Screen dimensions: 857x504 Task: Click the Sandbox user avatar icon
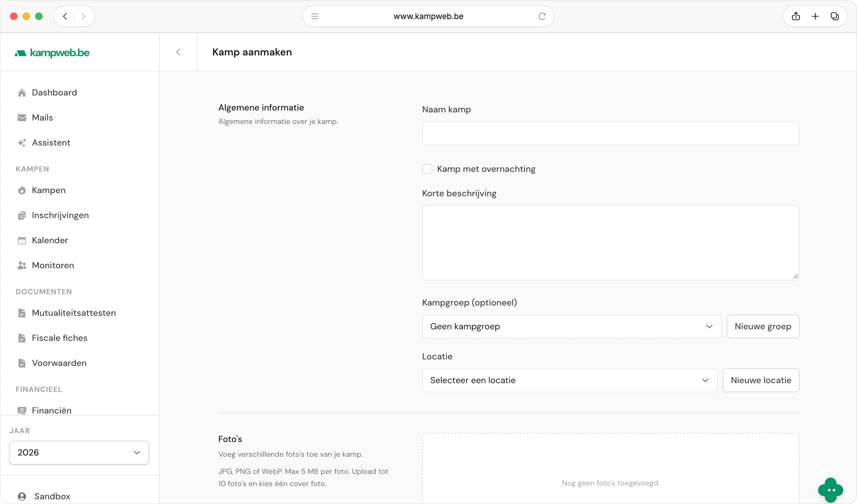(22, 496)
